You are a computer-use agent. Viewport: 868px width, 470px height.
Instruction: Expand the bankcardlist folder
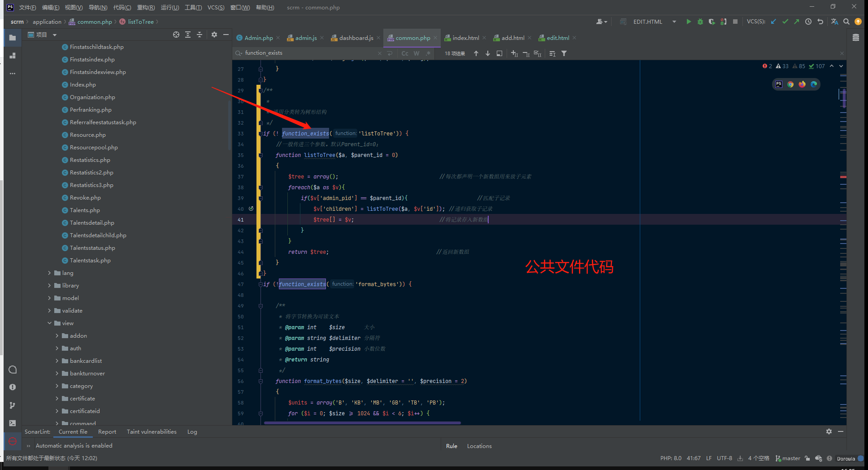(x=57, y=361)
